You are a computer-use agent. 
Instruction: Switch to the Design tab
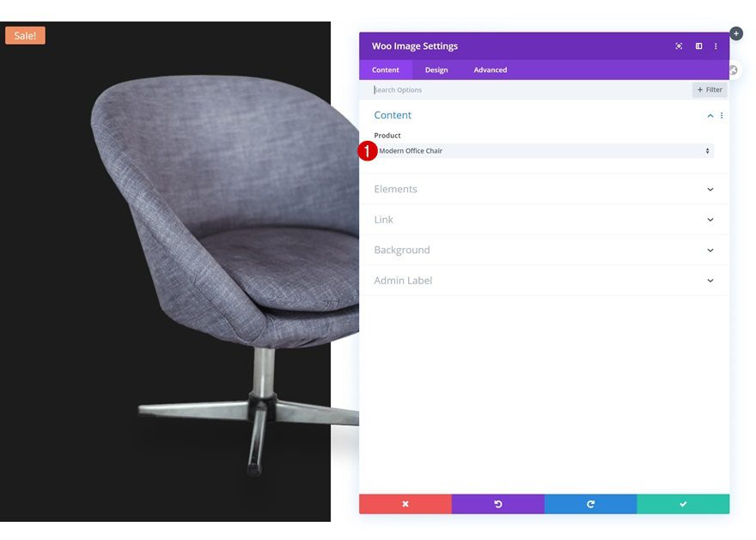pyautogui.click(x=436, y=70)
